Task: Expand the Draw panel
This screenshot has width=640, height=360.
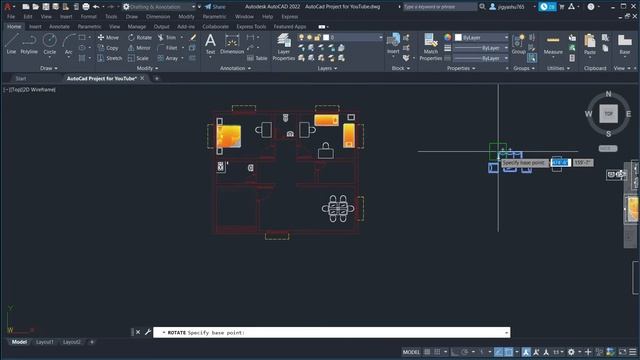Action: (49, 68)
